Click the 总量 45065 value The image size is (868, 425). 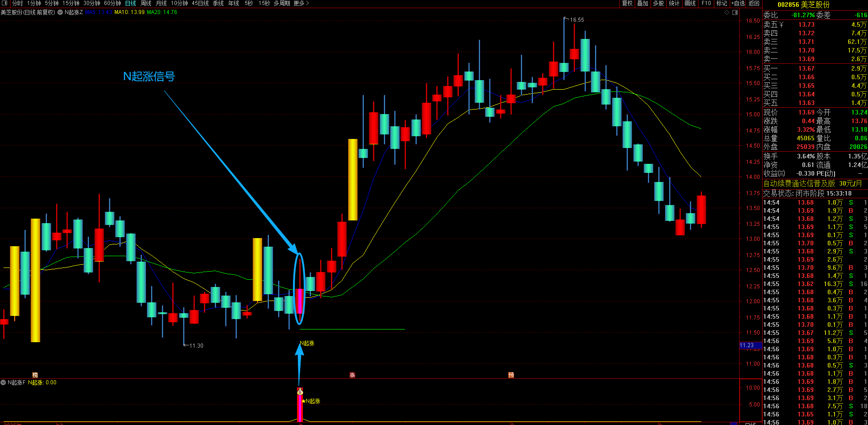(x=806, y=138)
